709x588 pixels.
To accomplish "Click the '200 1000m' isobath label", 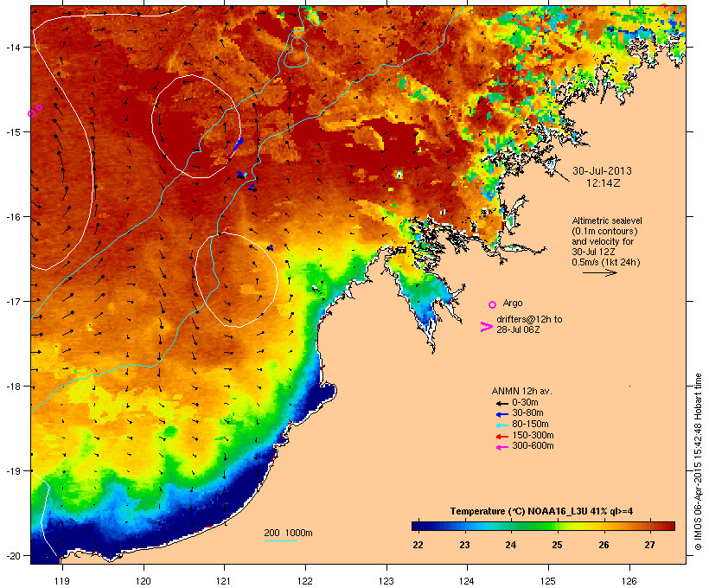I will pos(288,533).
